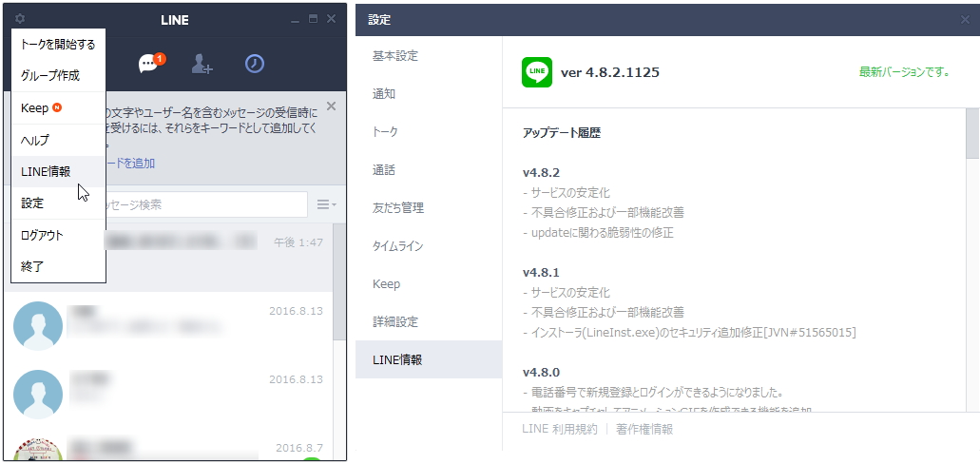
Task: Open the timeline clock icon
Action: pos(255,63)
